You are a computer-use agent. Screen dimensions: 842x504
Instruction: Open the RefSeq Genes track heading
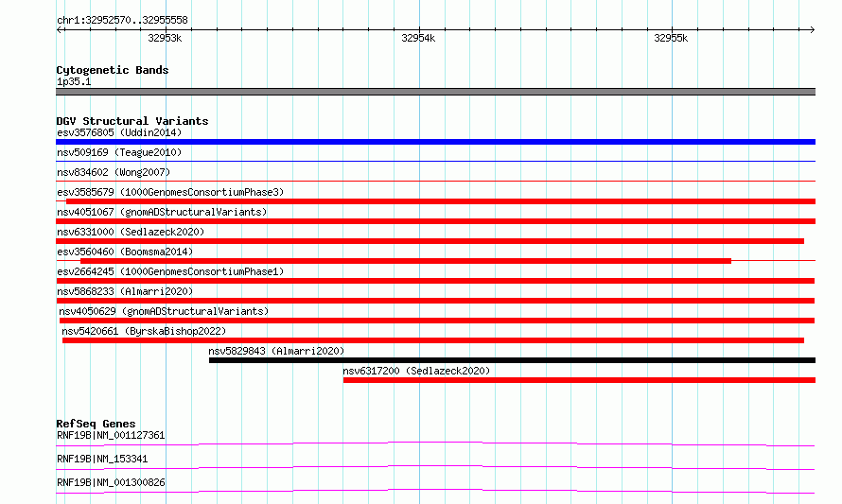tap(96, 424)
